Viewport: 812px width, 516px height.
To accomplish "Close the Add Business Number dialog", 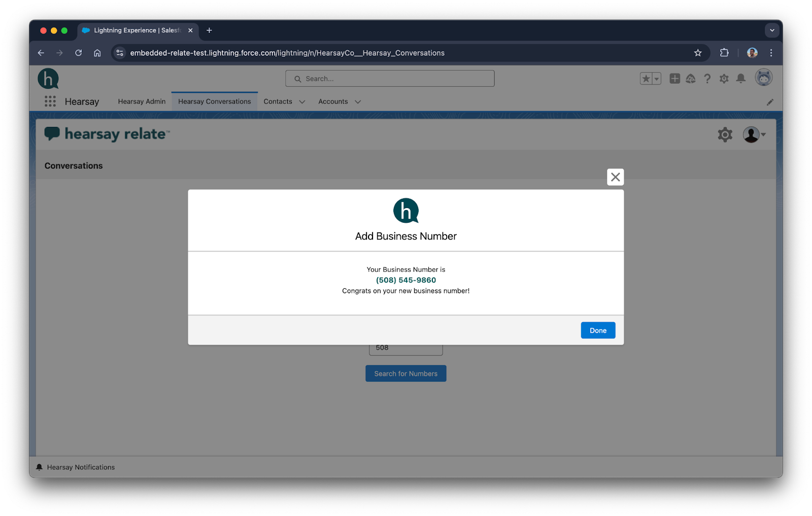I will [x=615, y=177].
